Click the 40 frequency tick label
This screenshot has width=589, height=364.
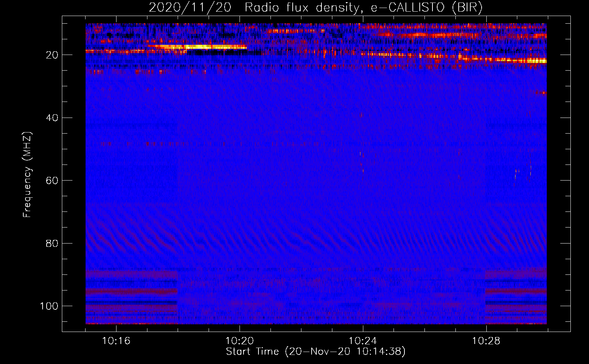(52, 118)
